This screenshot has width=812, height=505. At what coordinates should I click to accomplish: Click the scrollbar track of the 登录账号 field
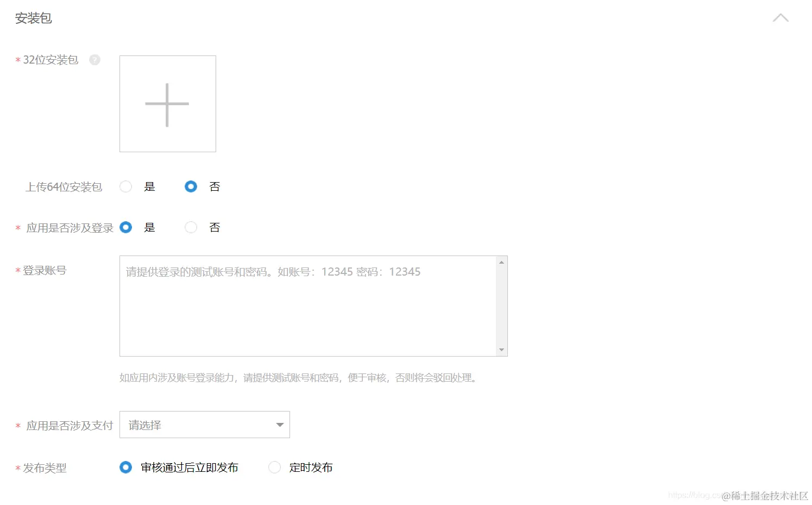click(501, 306)
